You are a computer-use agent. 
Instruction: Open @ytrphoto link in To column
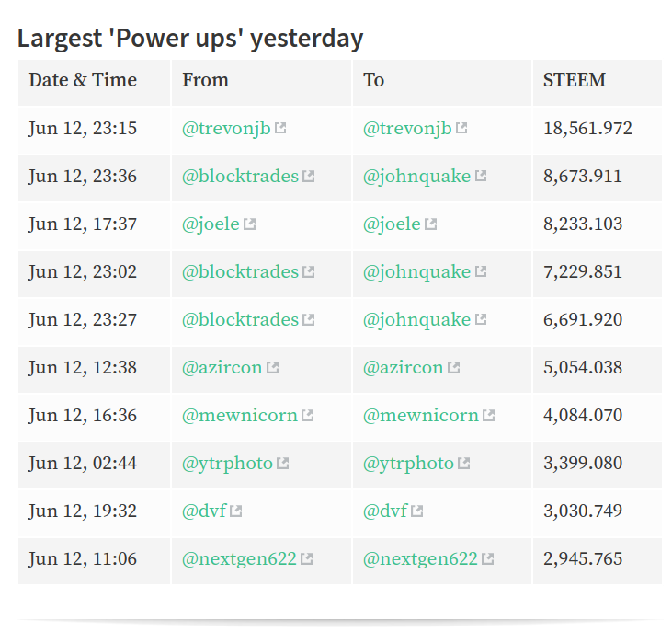pyautogui.click(x=408, y=464)
